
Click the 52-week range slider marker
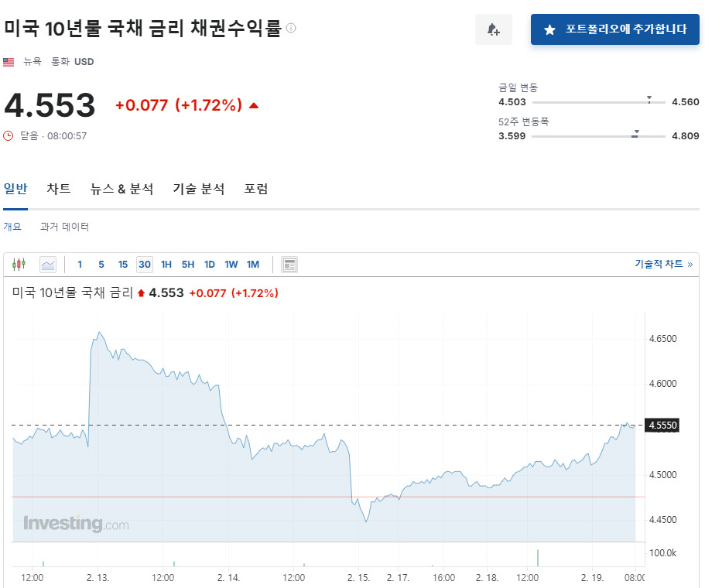point(635,134)
